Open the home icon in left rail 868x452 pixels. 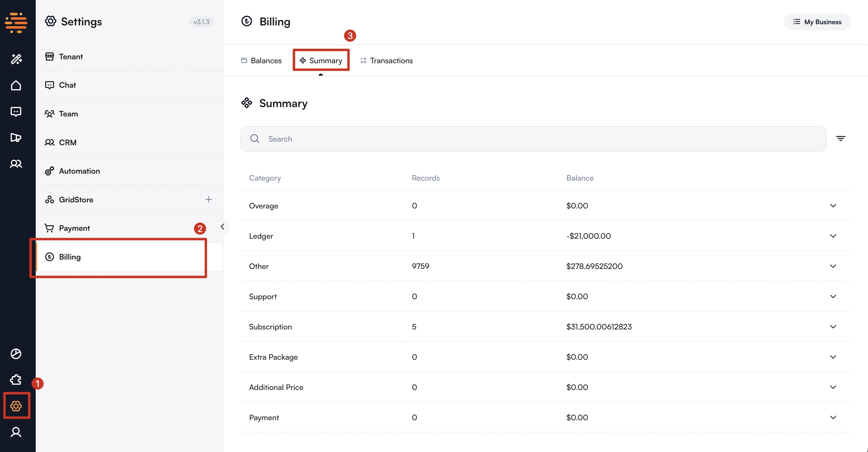pyautogui.click(x=16, y=85)
